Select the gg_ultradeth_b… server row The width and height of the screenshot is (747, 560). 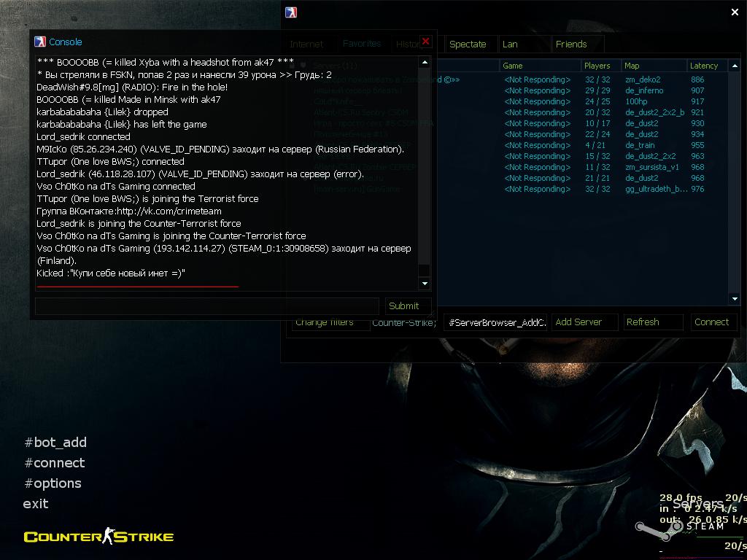[508, 189]
